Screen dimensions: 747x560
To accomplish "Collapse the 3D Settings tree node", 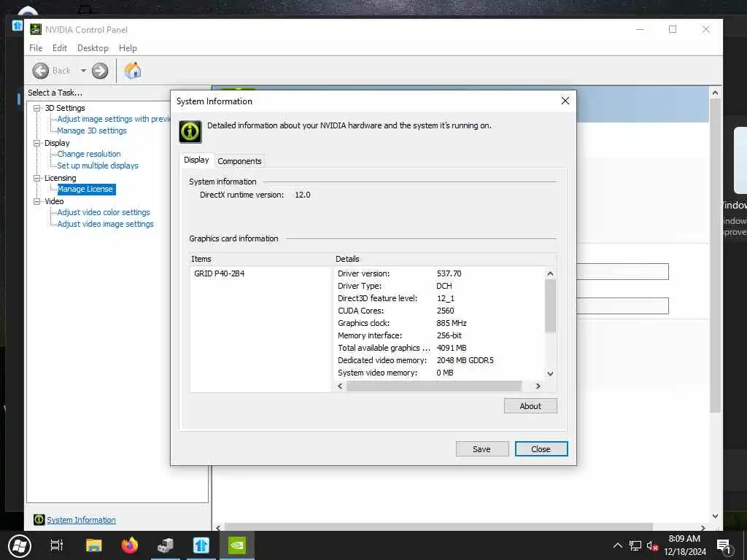I will (x=36, y=108).
